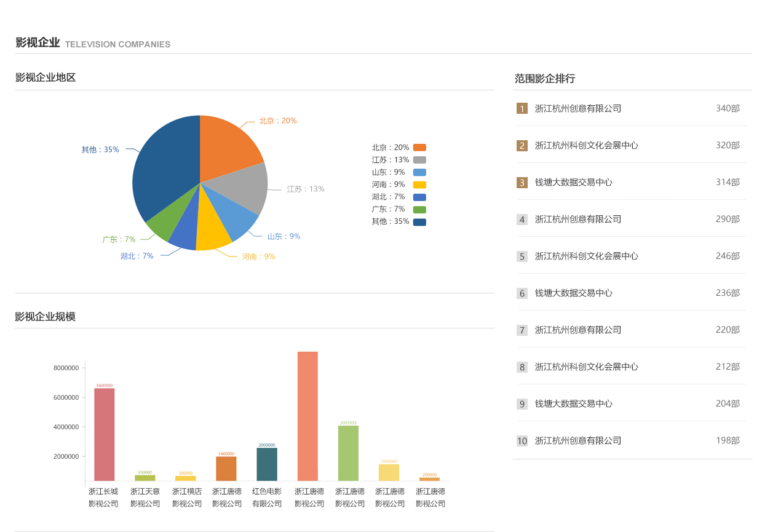
Task: Click the 其他：35% label beside the pie
Action: (100, 149)
